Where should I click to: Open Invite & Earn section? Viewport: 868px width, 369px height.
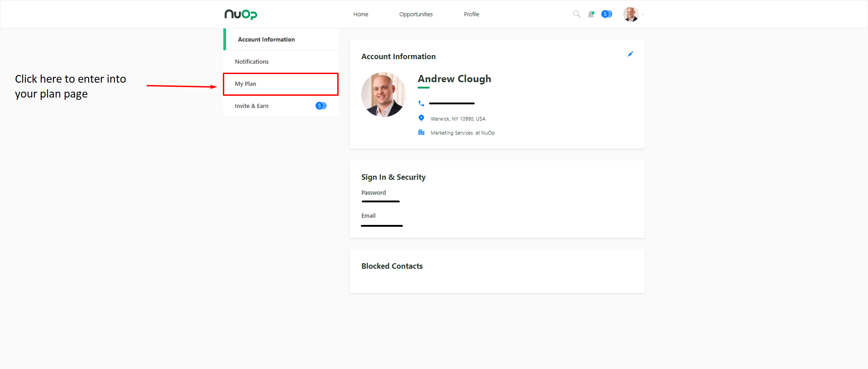click(281, 106)
